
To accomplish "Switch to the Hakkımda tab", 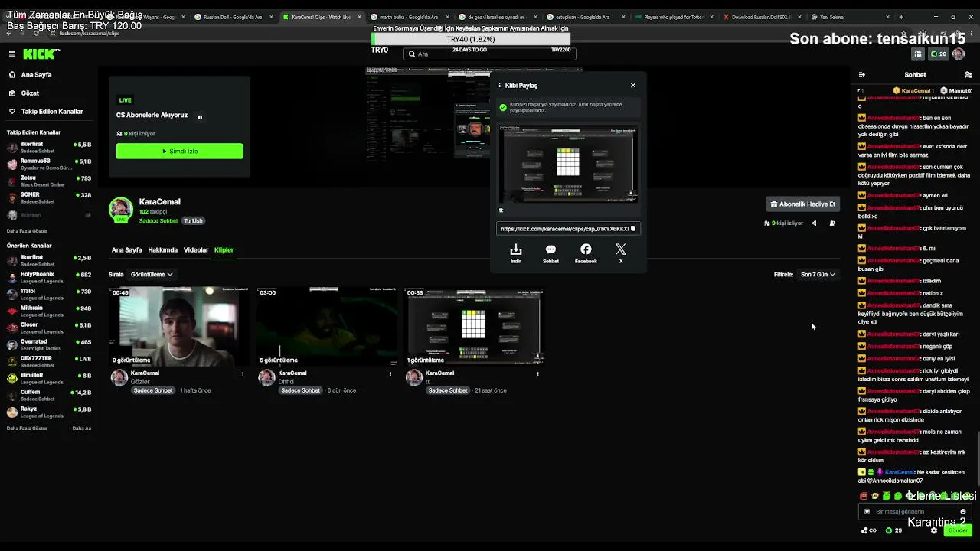I will (162, 249).
